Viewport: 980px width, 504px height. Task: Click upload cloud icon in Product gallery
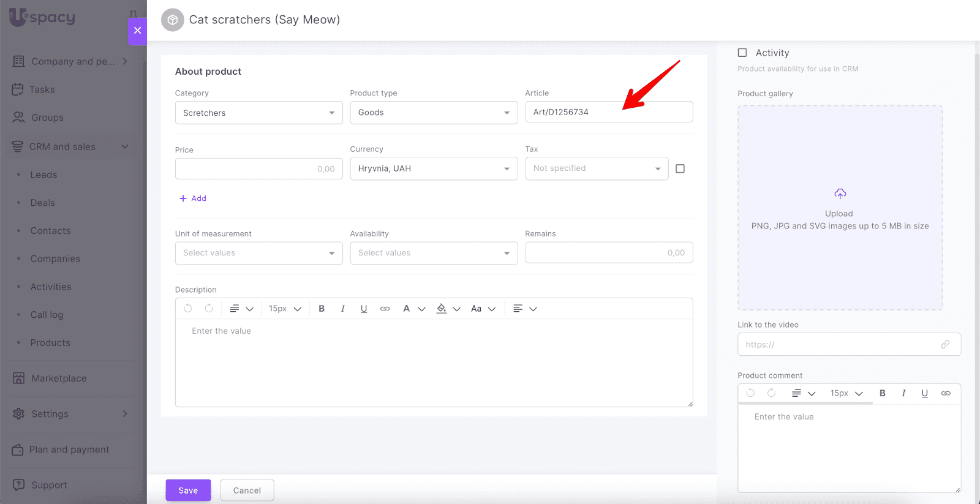tap(840, 194)
